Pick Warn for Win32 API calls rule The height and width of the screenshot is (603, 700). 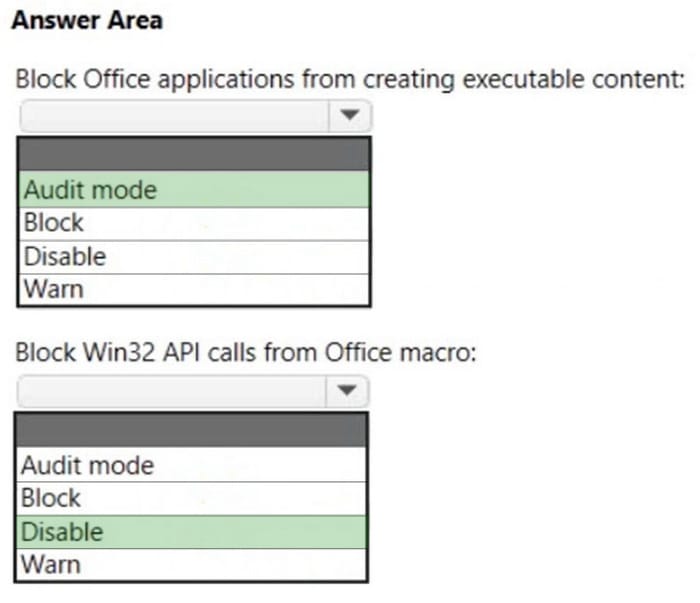click(191, 565)
